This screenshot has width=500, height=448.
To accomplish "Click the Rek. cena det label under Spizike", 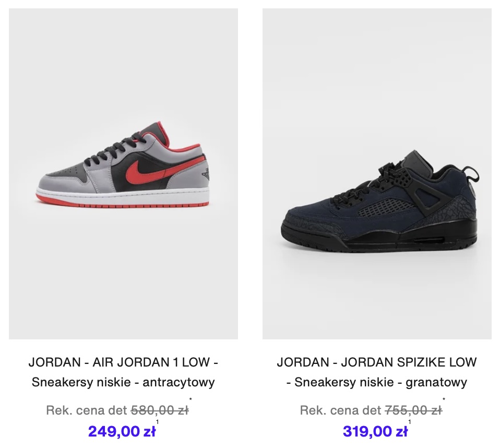I will (341, 410).
